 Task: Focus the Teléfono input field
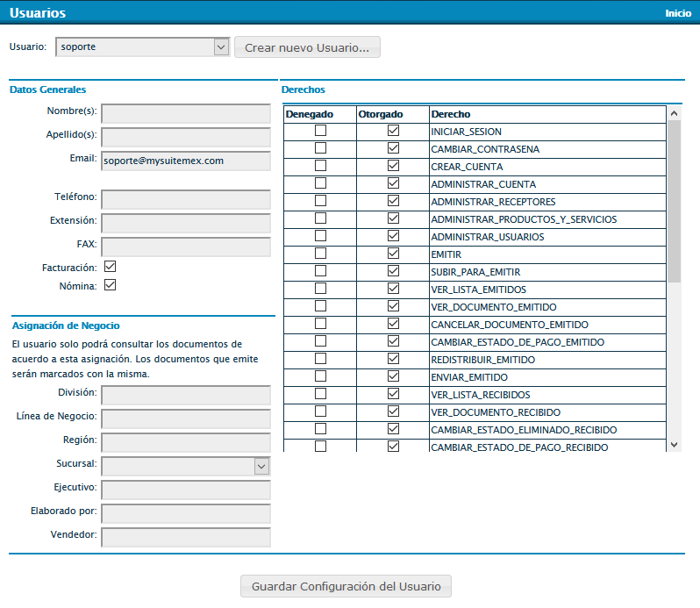coord(186,199)
